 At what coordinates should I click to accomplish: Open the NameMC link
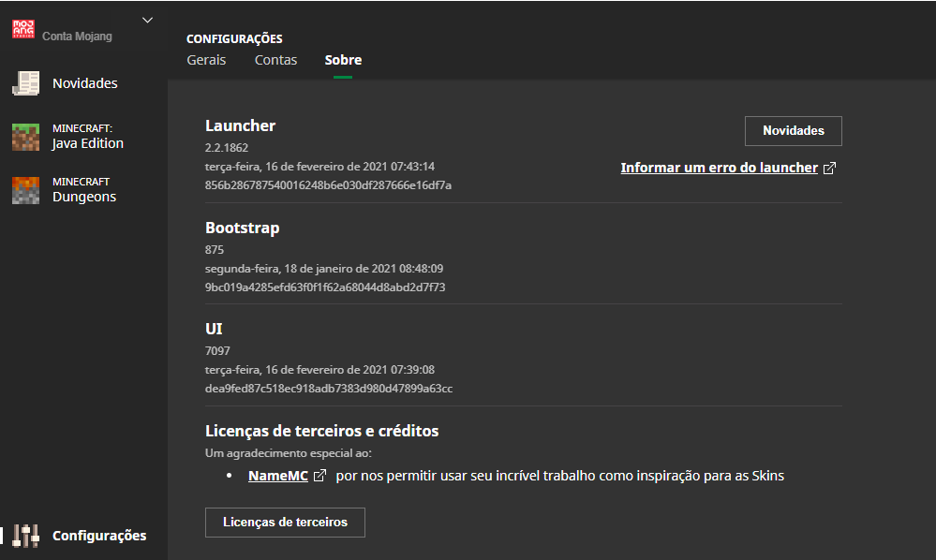(x=278, y=476)
